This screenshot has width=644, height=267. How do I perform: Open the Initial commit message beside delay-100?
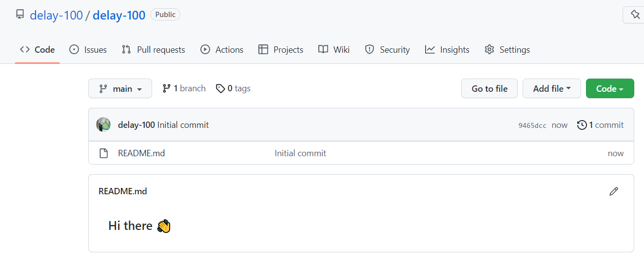(x=183, y=125)
